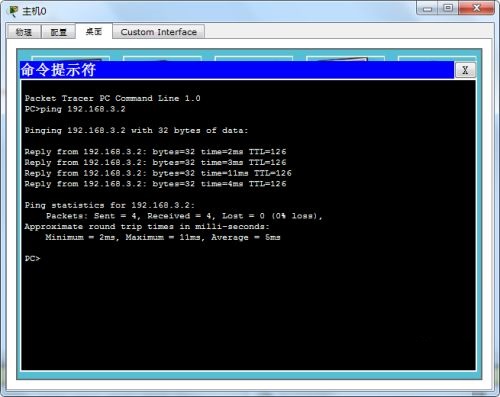Click the reply line with time=3ms
The width and height of the screenshot is (500, 397).
(x=155, y=162)
